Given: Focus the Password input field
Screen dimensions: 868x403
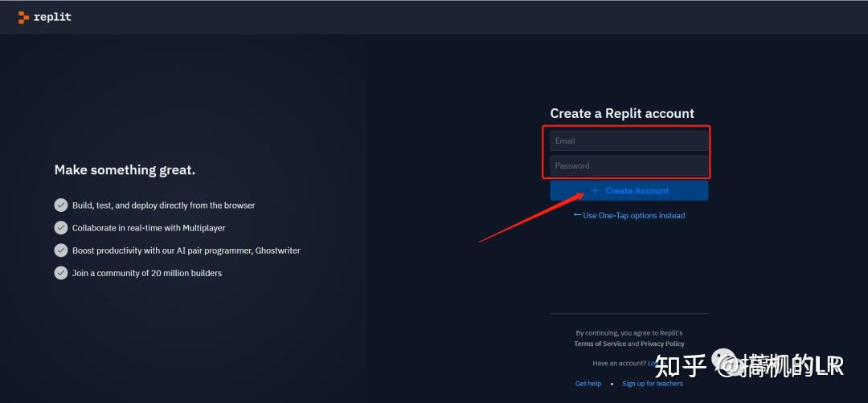Looking at the screenshot, I should click(628, 166).
